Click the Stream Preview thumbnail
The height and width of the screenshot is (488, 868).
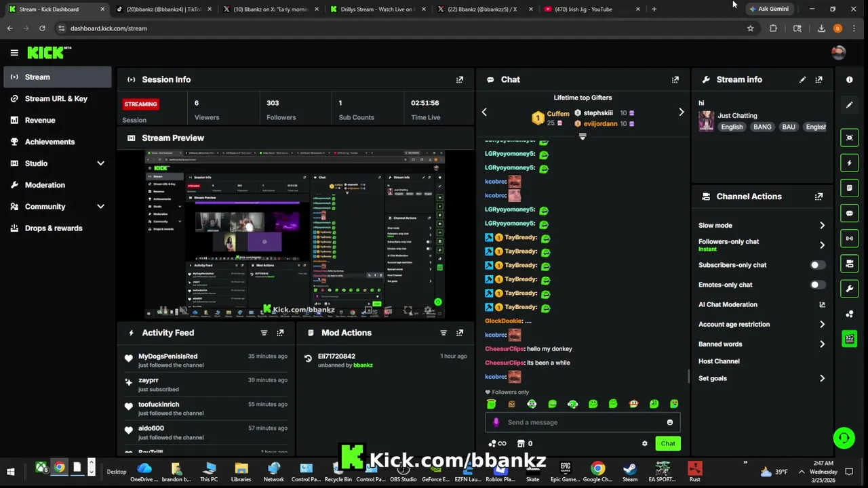coord(294,235)
